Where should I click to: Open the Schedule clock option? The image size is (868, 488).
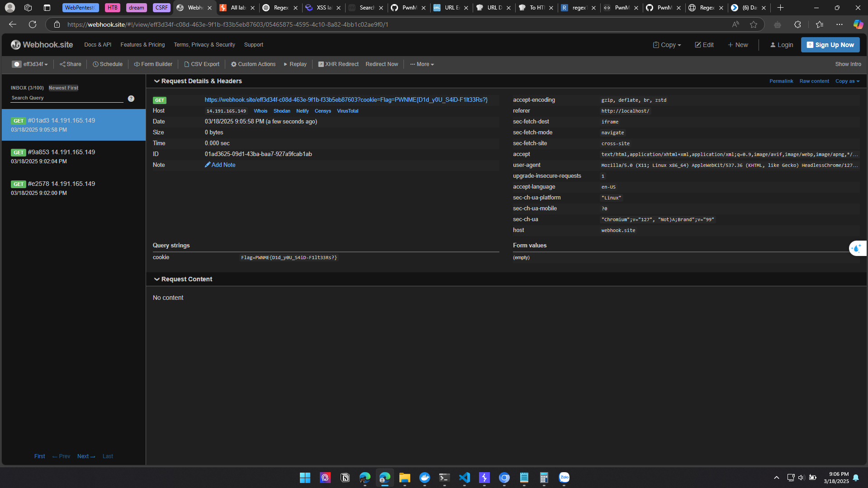[x=108, y=64]
